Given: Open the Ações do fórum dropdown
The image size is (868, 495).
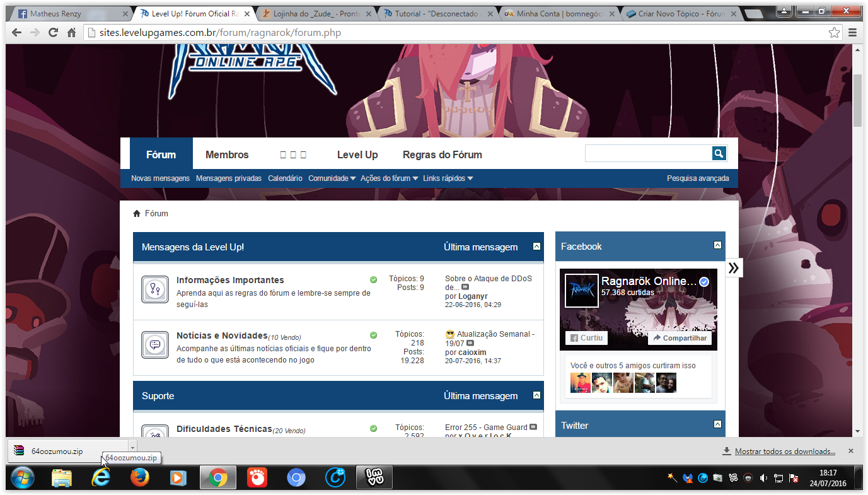Looking at the screenshot, I should [390, 178].
